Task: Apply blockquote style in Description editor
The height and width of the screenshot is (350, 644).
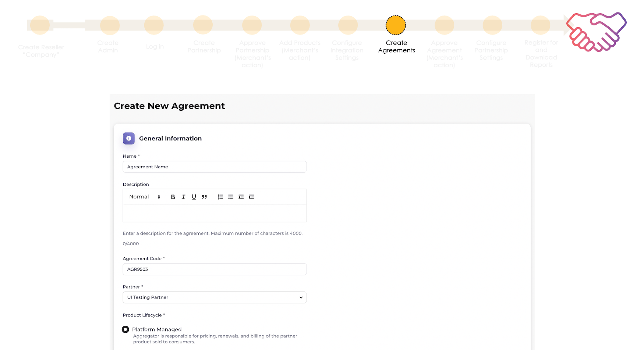Action: click(204, 197)
